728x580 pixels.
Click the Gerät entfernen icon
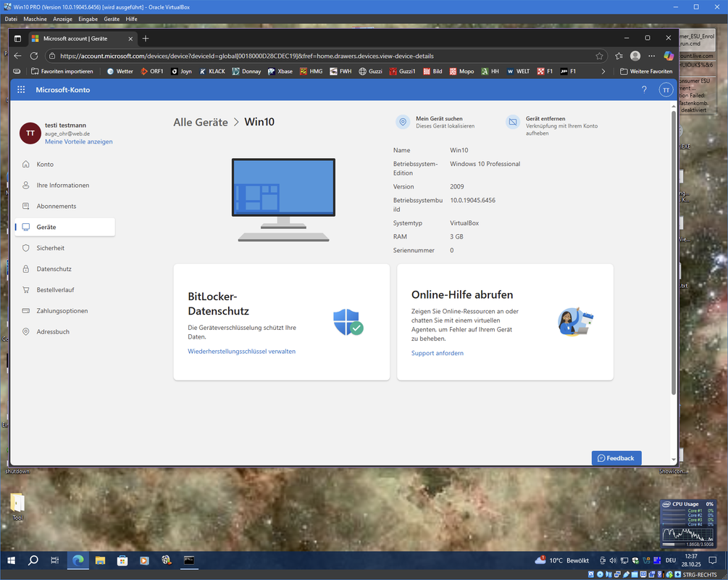513,123
